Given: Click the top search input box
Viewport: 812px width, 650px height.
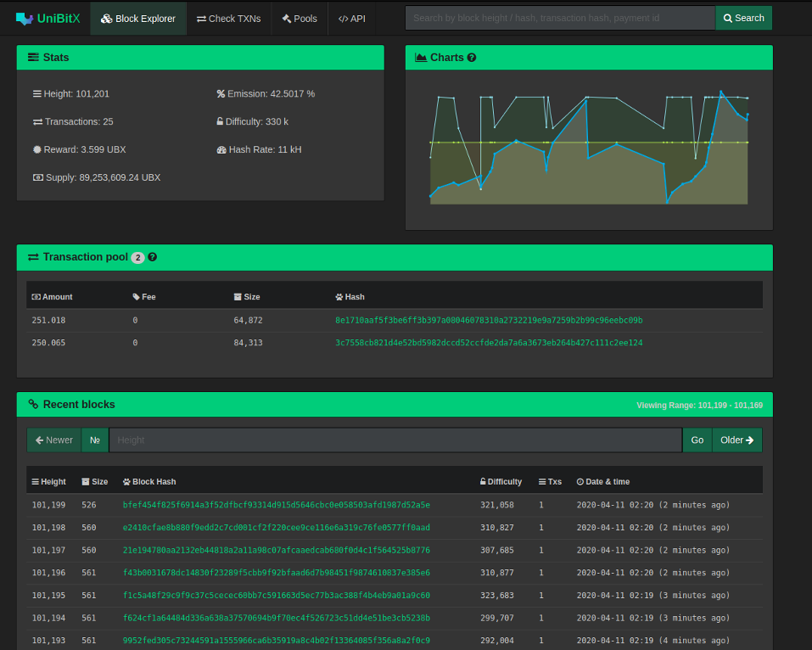Looking at the screenshot, I should [560, 18].
